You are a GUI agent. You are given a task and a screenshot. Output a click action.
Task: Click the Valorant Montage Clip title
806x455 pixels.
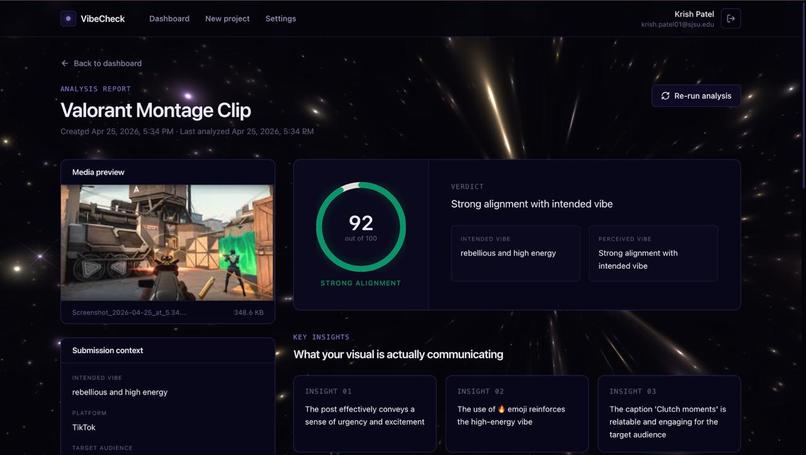click(156, 111)
